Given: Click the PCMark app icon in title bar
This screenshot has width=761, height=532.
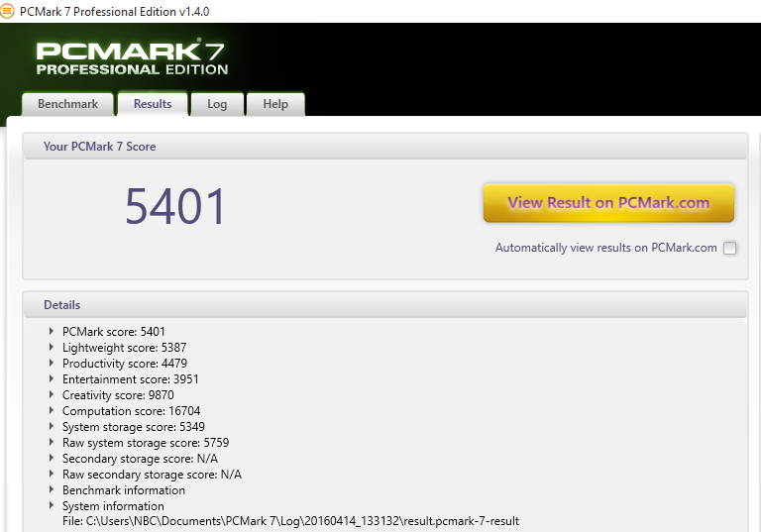Looking at the screenshot, I should coord(7,11).
